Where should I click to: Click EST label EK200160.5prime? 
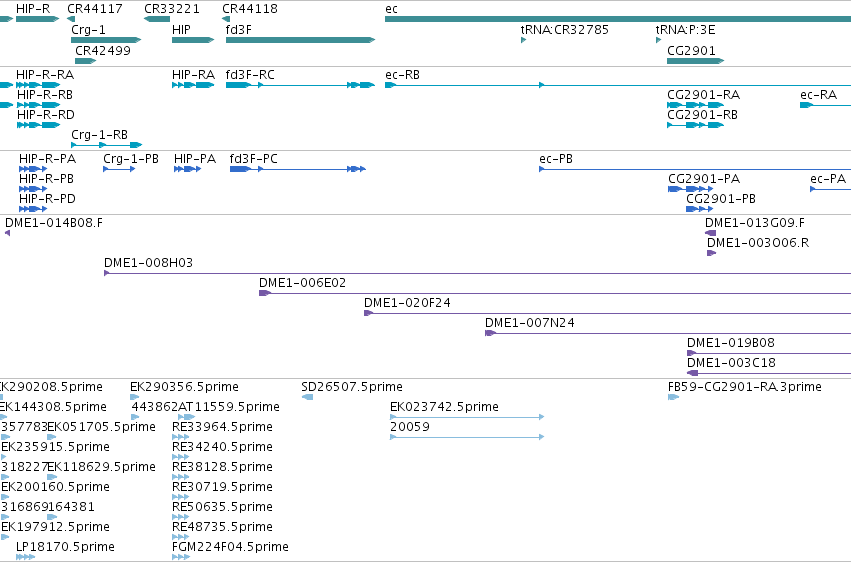(55, 487)
